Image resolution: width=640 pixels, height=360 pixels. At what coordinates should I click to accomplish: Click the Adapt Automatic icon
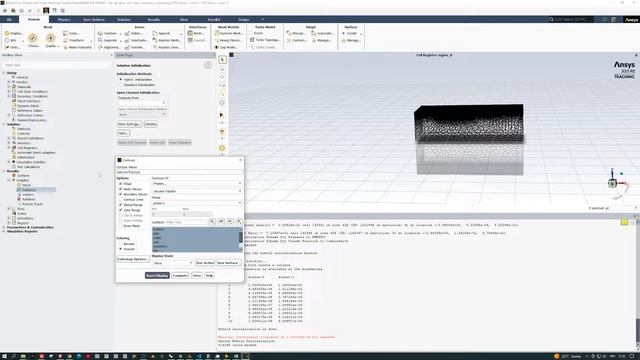(x=313, y=33)
